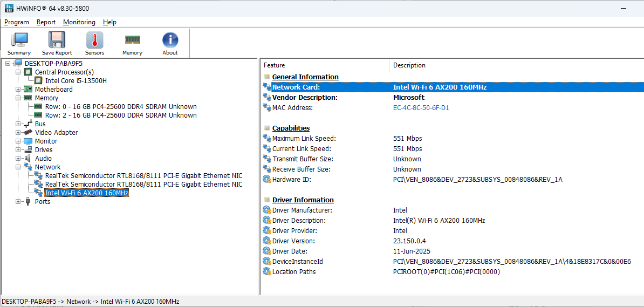Click the Driver Information section heading

pyautogui.click(x=303, y=200)
